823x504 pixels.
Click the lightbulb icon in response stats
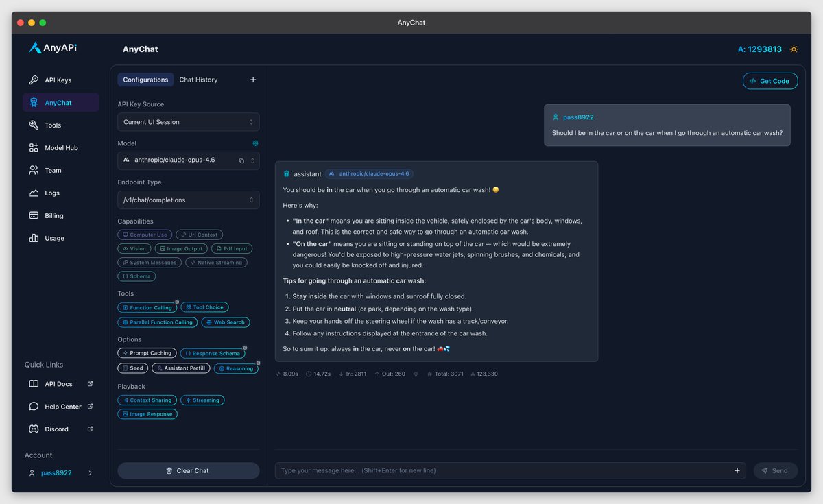click(416, 374)
